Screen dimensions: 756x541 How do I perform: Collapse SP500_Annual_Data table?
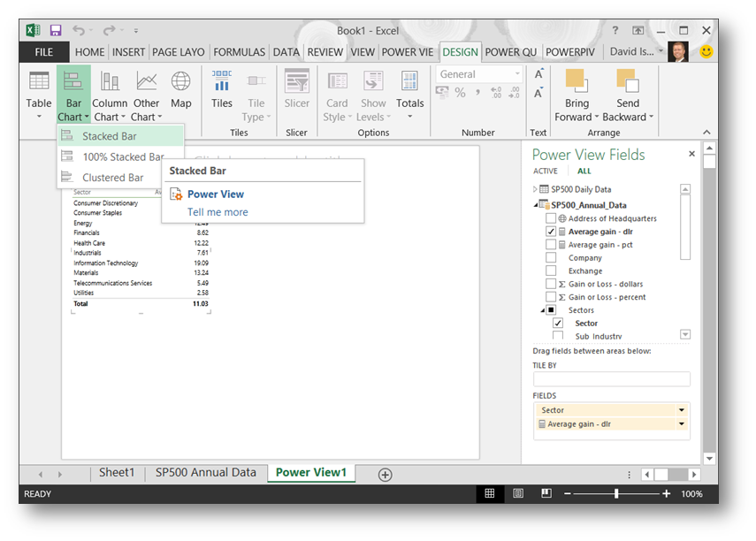pyautogui.click(x=536, y=205)
